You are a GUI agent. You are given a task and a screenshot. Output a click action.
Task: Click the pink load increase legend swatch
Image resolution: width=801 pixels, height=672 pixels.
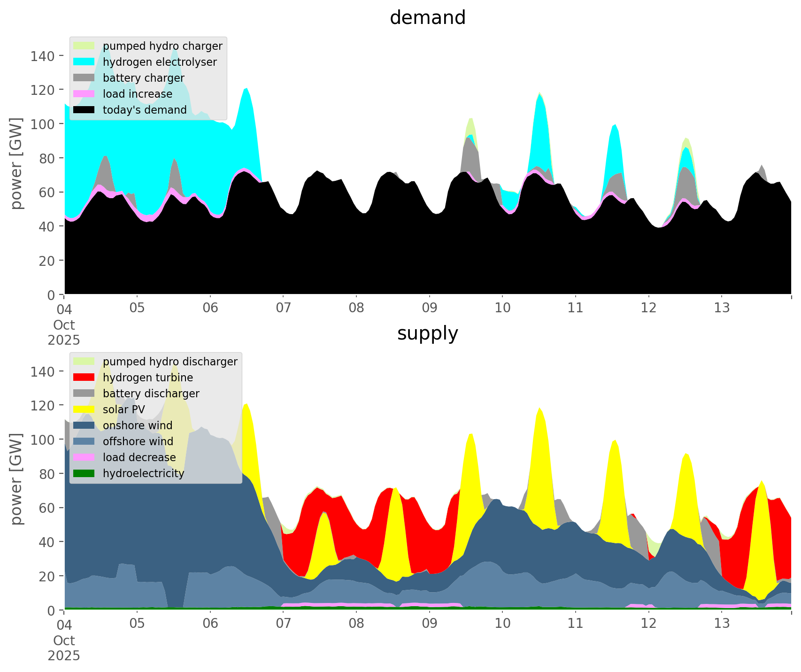[85, 94]
